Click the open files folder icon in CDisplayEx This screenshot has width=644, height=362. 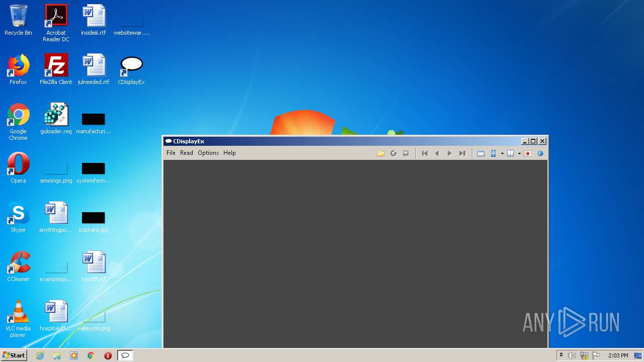pos(381,153)
